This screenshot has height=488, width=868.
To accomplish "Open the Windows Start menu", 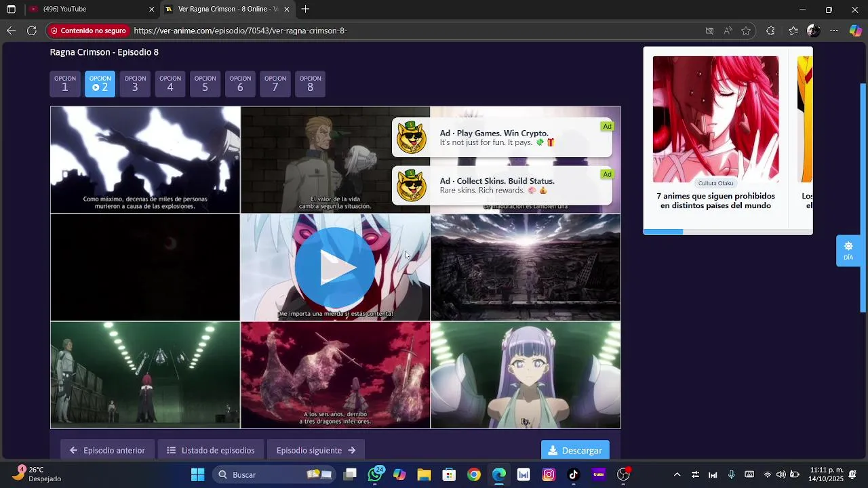I will [197, 474].
